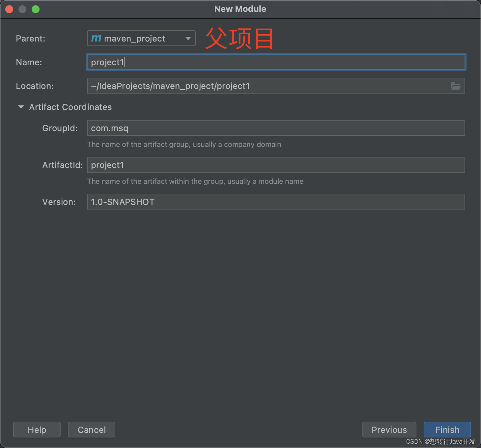Screen dimensions: 481x448
Task: Close the dialog with the red window button
Action: click(9, 9)
